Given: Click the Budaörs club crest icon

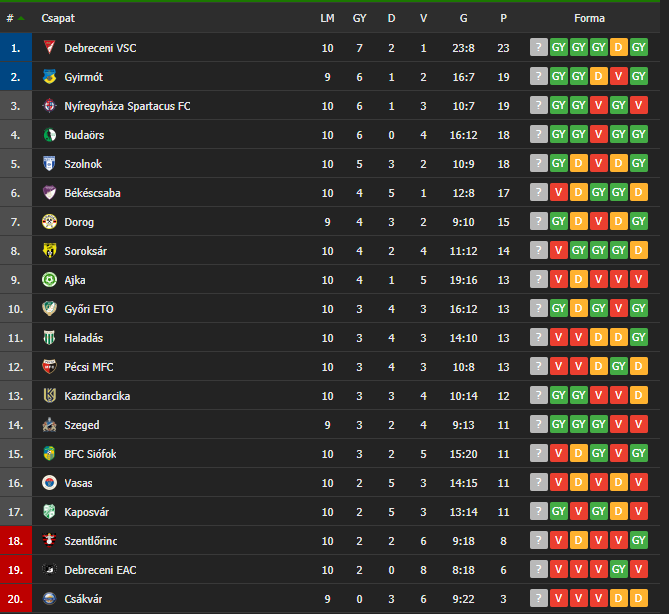Looking at the screenshot, I should 49,134.
